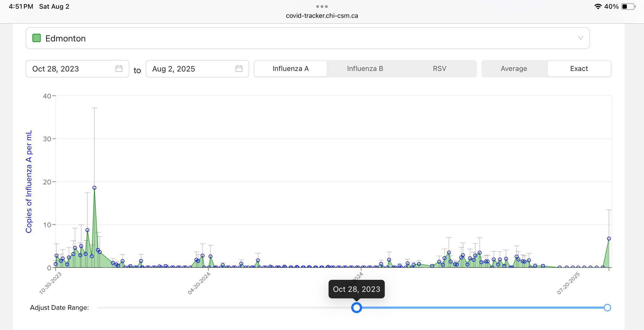Select the Influenza A tab
The image size is (644, 330).
click(291, 69)
